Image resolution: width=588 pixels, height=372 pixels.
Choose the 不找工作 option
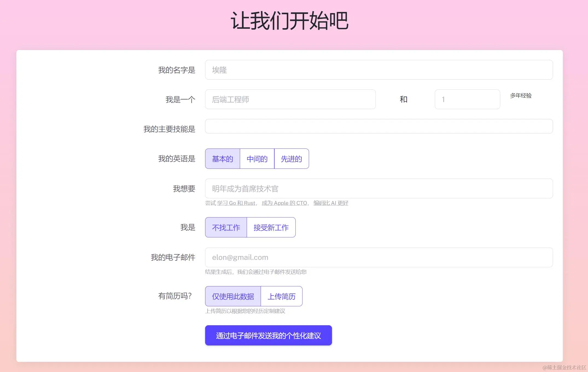coord(226,227)
